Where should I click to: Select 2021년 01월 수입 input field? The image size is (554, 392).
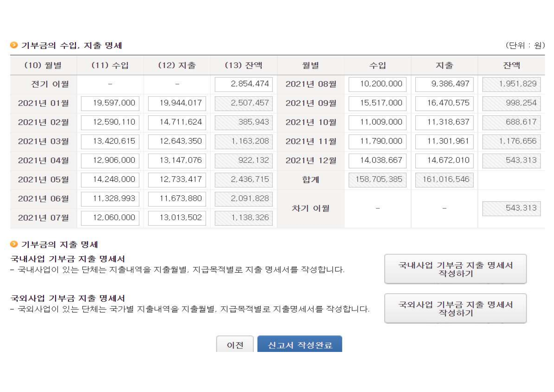point(110,103)
